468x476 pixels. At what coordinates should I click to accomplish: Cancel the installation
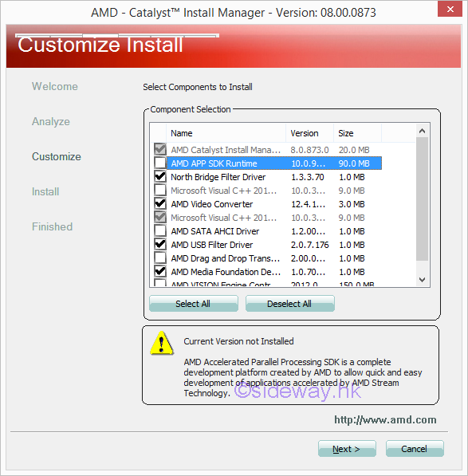coord(415,449)
